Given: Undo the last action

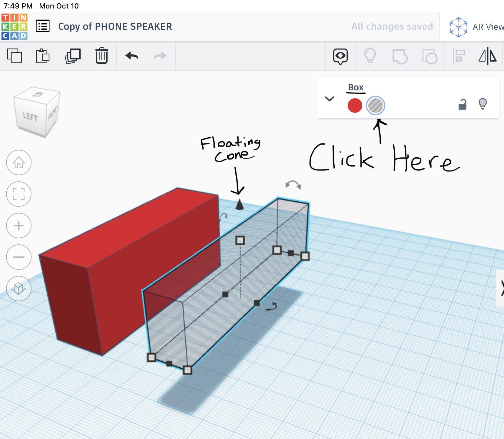Looking at the screenshot, I should [x=132, y=56].
